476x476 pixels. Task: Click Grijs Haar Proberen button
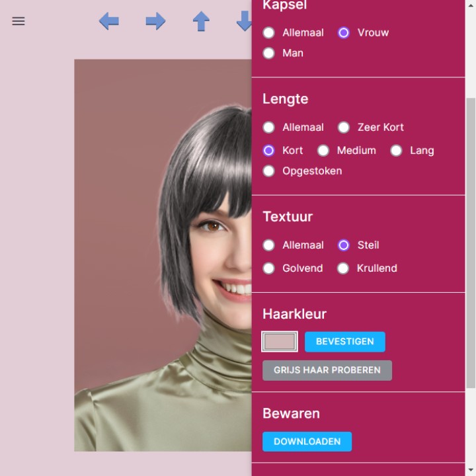pyautogui.click(x=327, y=370)
